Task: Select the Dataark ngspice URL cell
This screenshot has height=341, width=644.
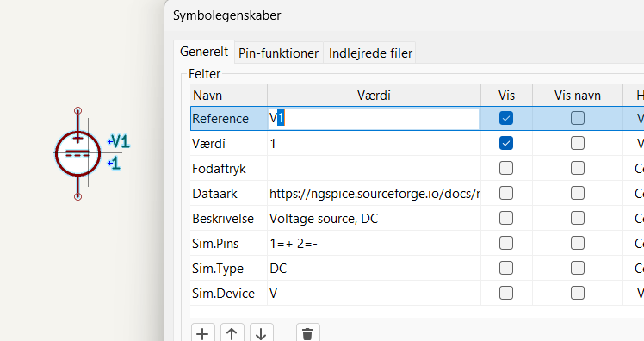Action: coord(374,193)
